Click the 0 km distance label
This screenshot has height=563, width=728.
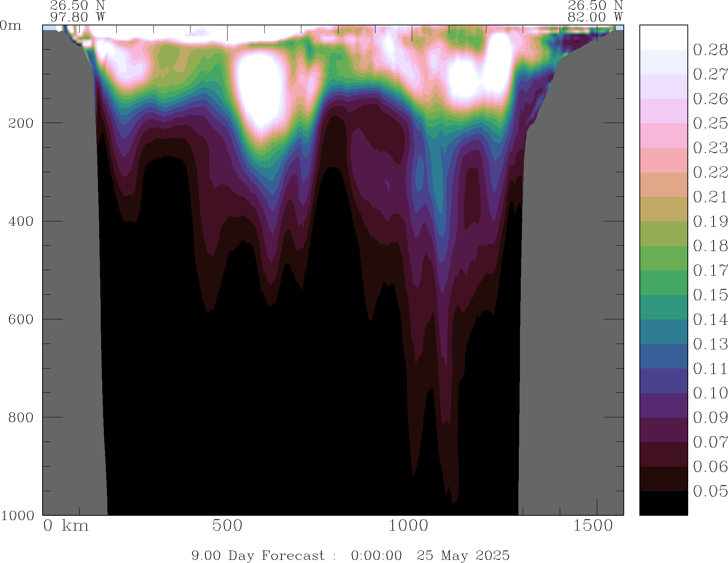coord(66,526)
